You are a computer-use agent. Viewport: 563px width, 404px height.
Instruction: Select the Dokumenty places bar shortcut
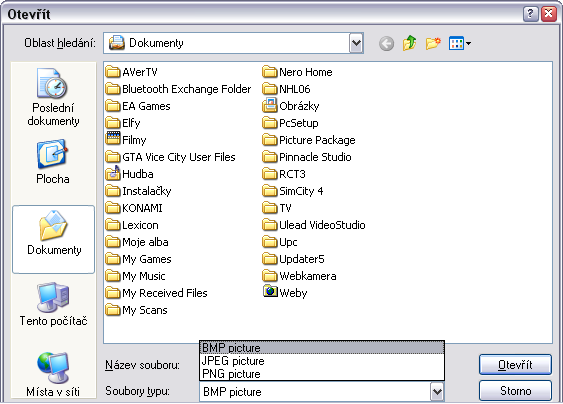click(x=53, y=239)
